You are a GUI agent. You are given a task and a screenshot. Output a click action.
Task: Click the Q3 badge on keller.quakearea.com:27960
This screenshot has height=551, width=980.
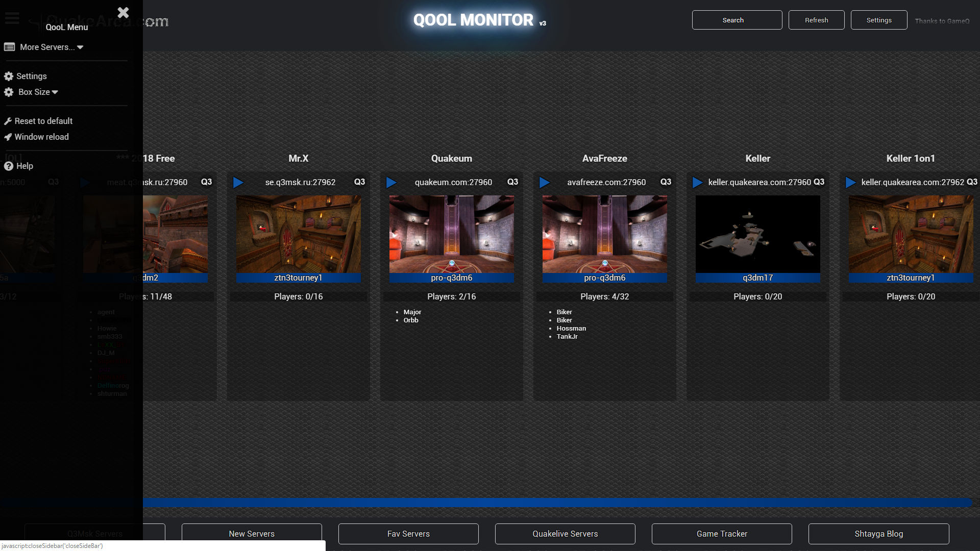[x=819, y=182]
